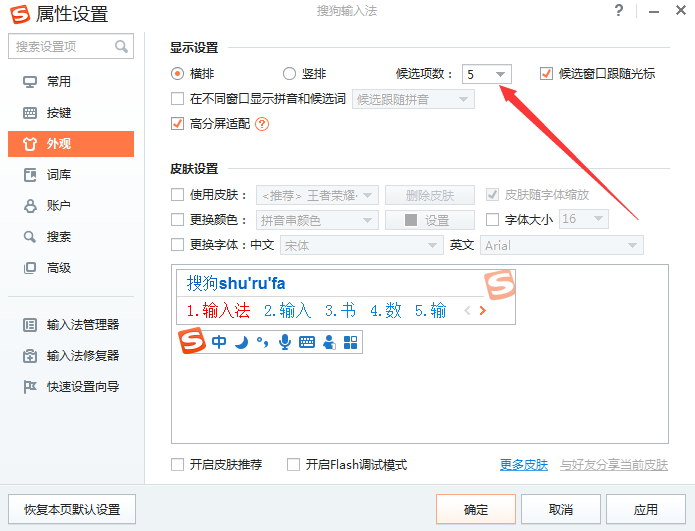Click the Sogou logo in title bar
This screenshot has height=531, width=695.
point(20,14)
